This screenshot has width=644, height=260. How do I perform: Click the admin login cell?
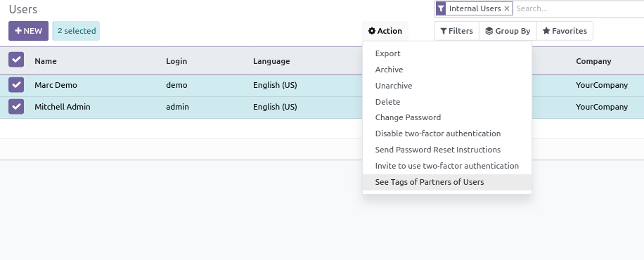tap(177, 107)
